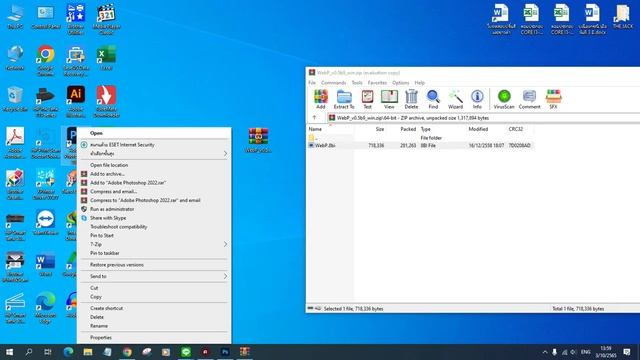Show hidden system tray icons

[x=545, y=352]
